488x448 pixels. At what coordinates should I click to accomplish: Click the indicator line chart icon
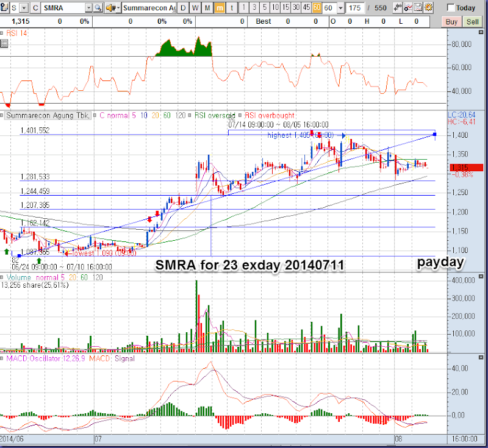pyautogui.click(x=406, y=8)
